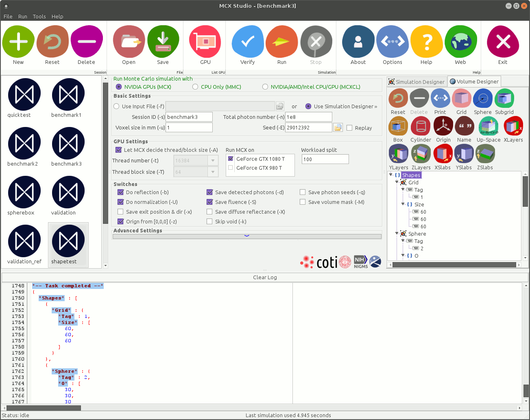Click the Use Simulation Designer option
This screenshot has width=530, height=420.
(x=308, y=107)
